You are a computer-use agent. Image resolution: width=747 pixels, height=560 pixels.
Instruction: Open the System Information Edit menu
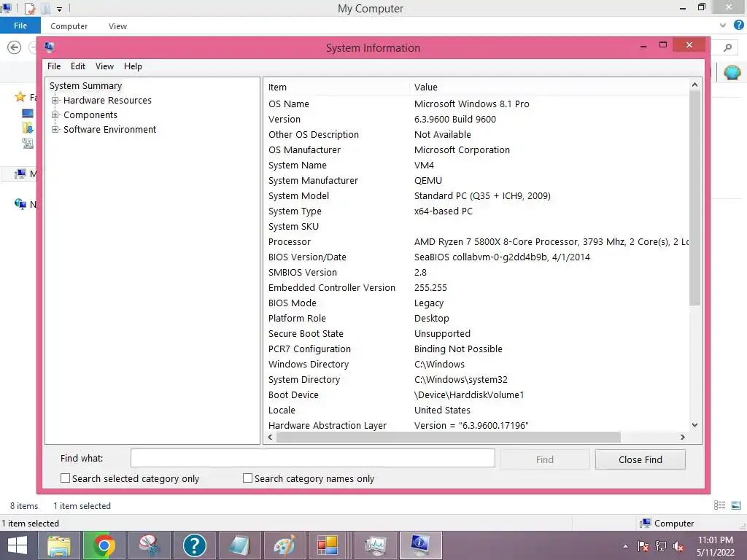78,66
